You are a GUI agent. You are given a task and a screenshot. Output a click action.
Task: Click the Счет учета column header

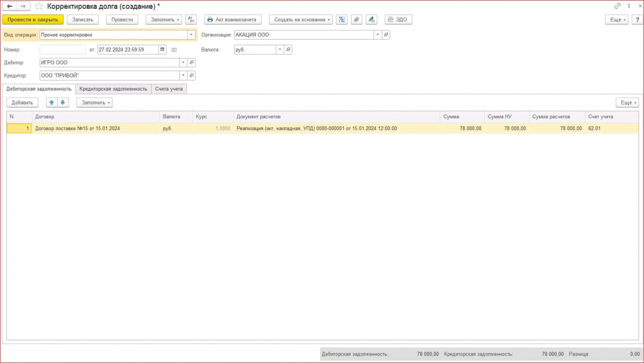click(611, 116)
